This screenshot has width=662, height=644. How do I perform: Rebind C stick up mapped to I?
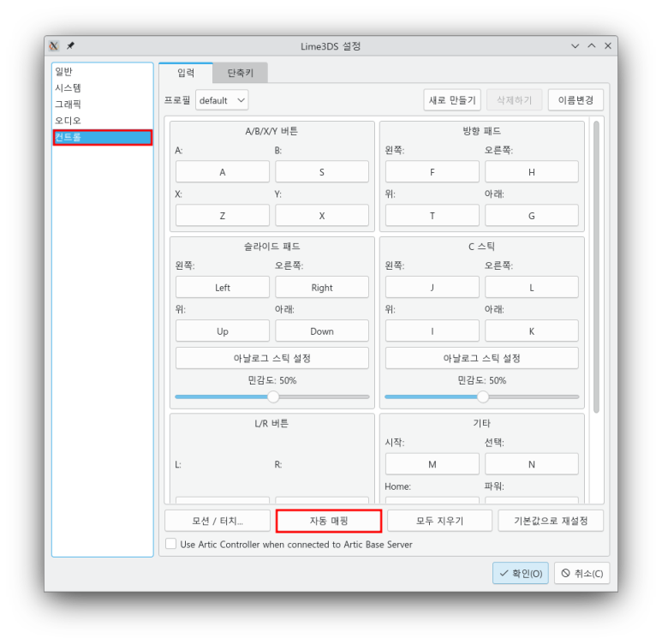(x=432, y=331)
